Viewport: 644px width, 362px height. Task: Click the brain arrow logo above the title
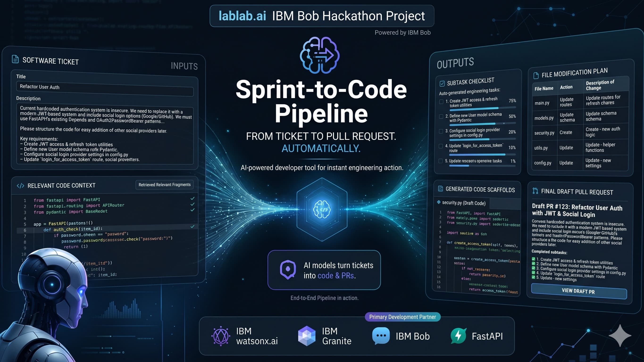[320, 55]
